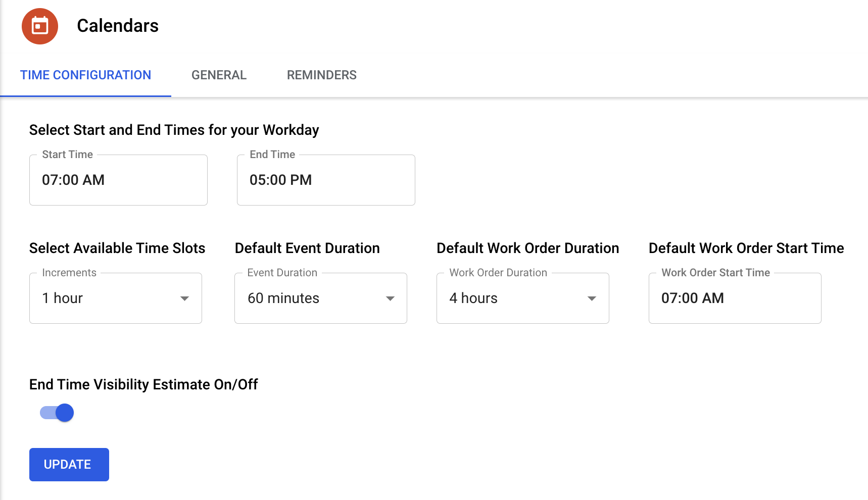Screen dimensions: 868x500
Task: Toggle End Time Visibility Estimate switch
Action: [57, 413]
